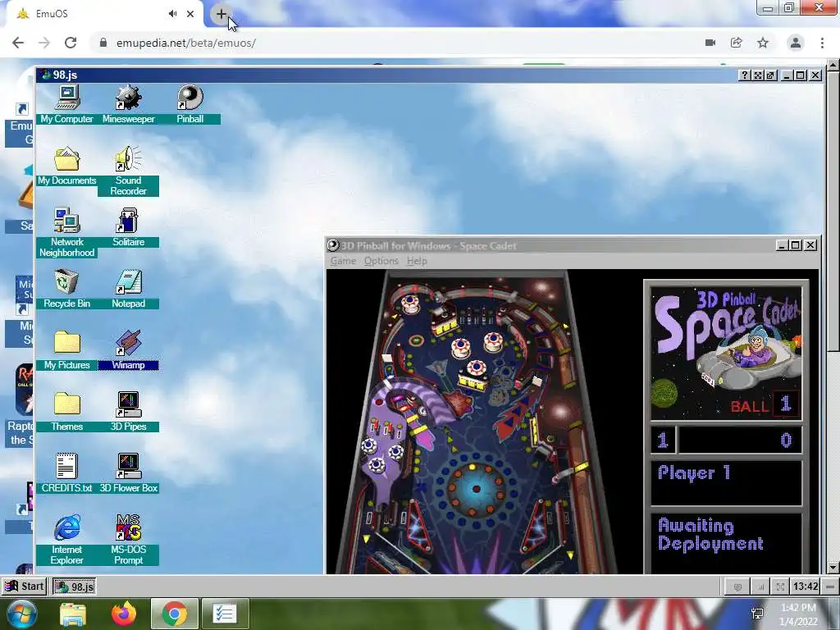Image resolution: width=840 pixels, height=630 pixels.
Task: Open the Themes folder icon
Action: tap(67, 412)
